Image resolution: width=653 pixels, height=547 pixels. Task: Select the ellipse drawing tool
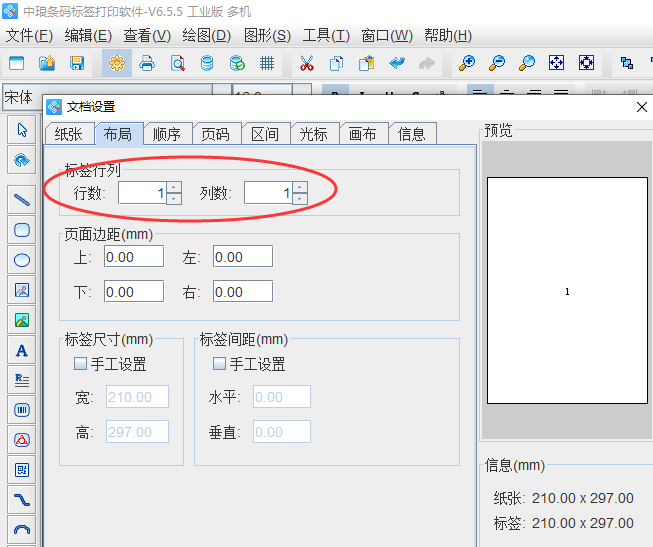point(21,260)
